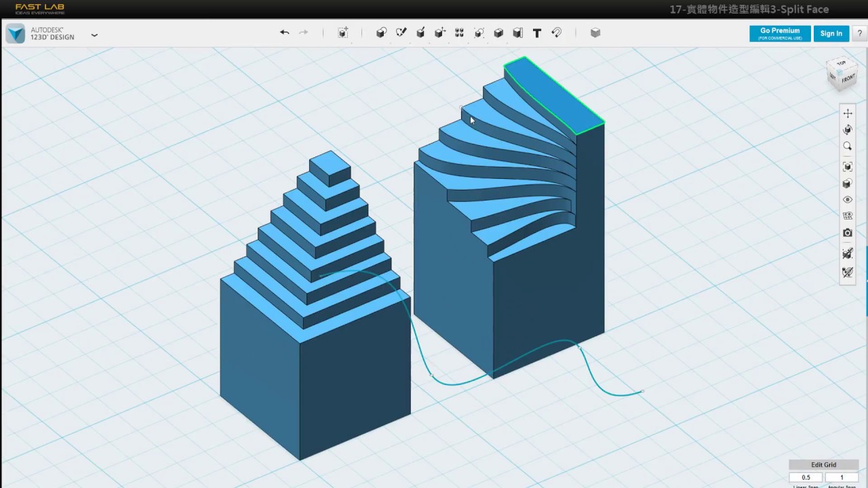Select the Zoom magnifier tool
Viewport: 868px width, 488px height.
coord(848,146)
